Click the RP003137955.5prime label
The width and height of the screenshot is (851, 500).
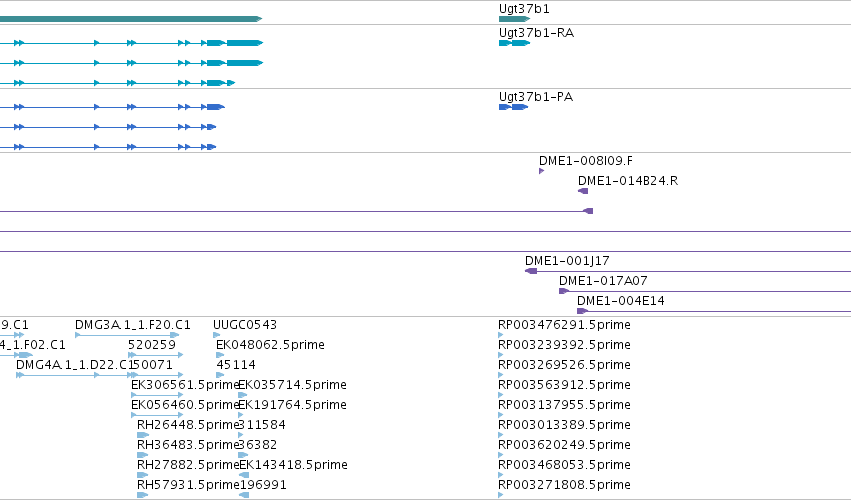pyautogui.click(x=564, y=406)
